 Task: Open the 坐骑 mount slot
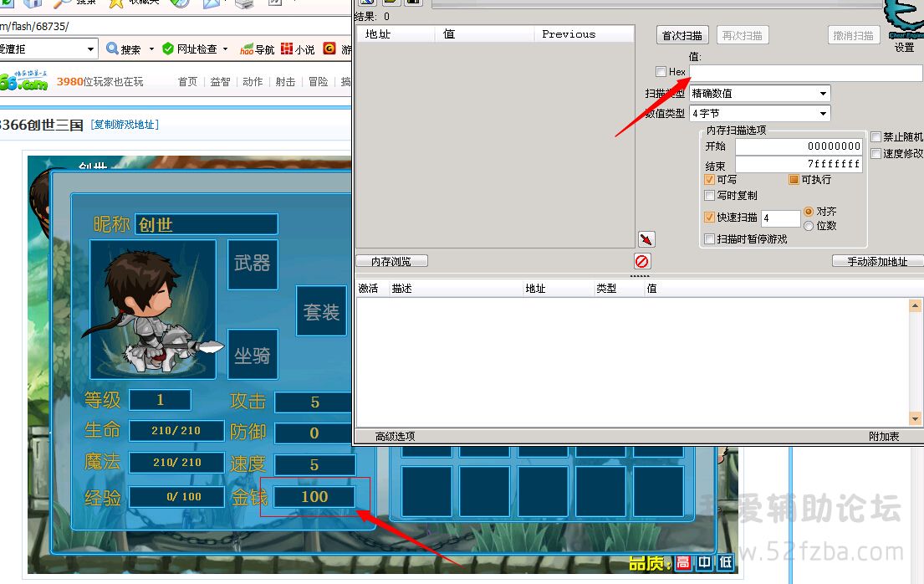tap(253, 354)
